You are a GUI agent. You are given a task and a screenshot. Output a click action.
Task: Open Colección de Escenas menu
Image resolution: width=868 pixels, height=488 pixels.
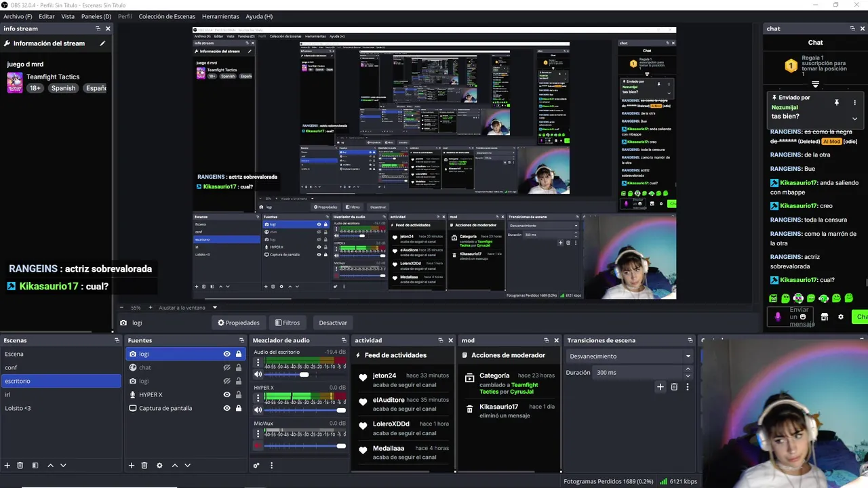pyautogui.click(x=167, y=16)
